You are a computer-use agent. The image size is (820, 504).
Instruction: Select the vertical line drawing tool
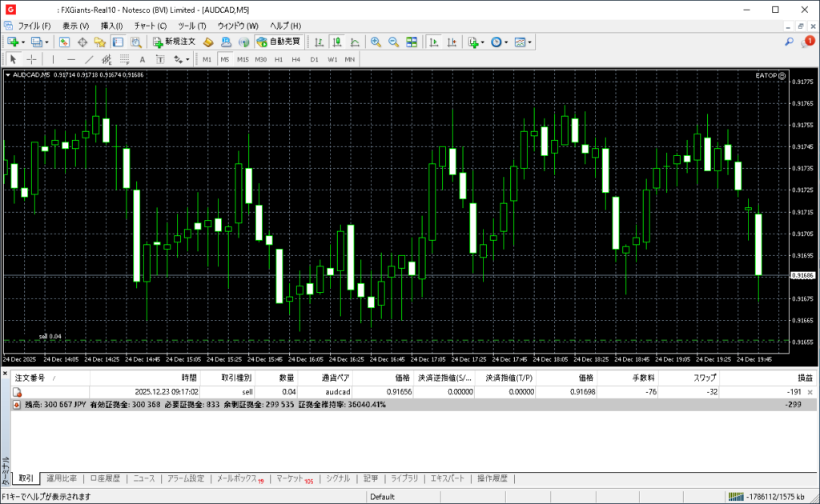(x=53, y=59)
